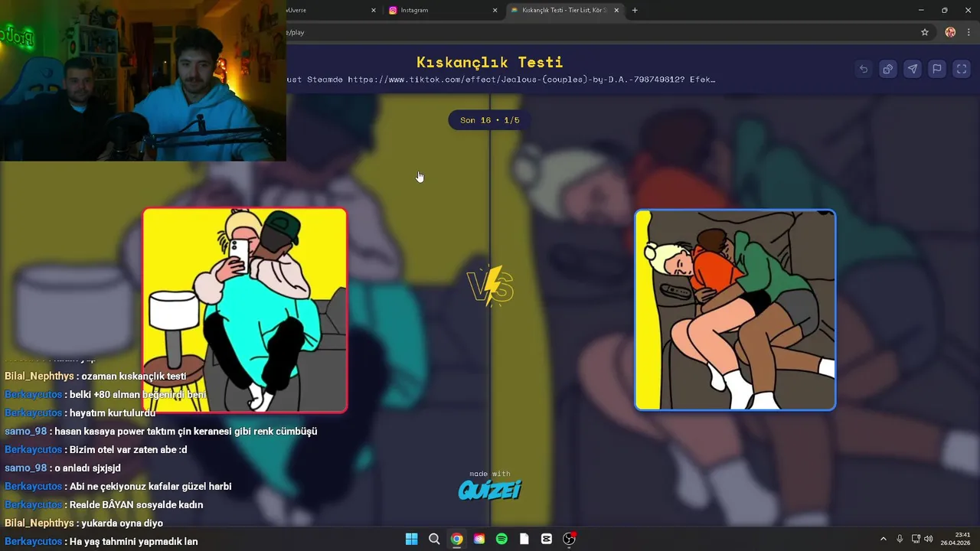Click the webcam overlay of the two streamers
980x551 pixels.
pos(143,80)
